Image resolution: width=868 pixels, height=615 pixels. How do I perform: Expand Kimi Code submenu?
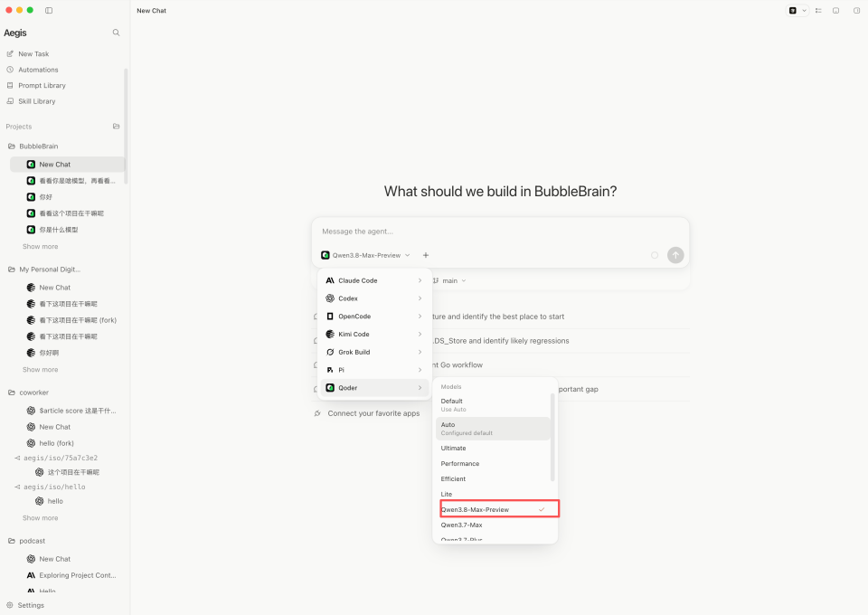pyautogui.click(x=374, y=334)
